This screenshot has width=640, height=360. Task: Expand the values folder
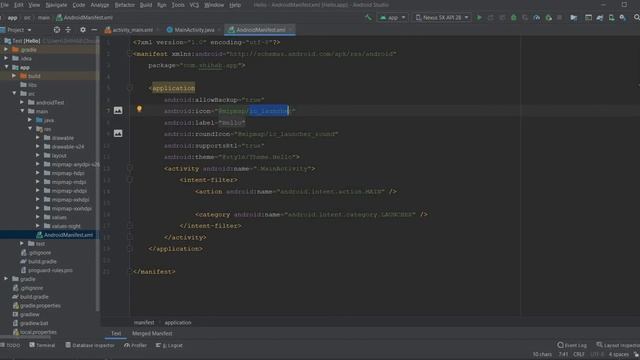coord(38,217)
